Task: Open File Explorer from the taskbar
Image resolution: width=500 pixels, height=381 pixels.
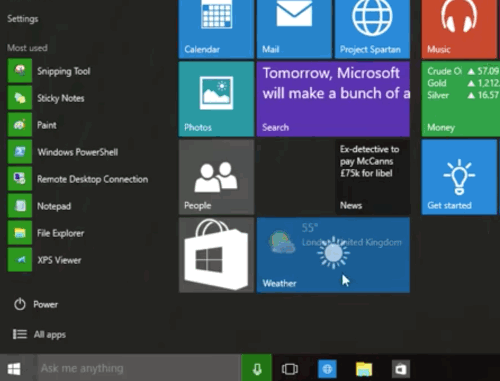Action: point(364,369)
